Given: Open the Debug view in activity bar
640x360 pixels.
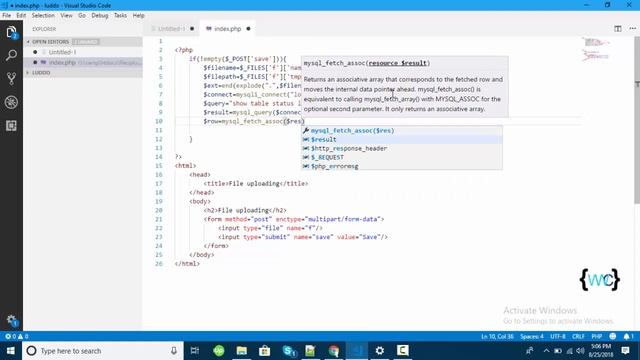Looking at the screenshot, I should click(x=11, y=102).
